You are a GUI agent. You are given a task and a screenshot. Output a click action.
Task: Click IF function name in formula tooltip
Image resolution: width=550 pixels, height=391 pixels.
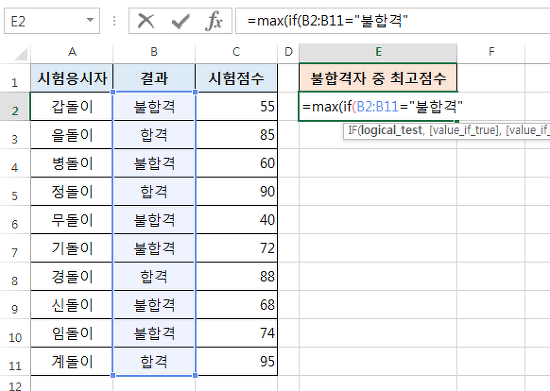coord(352,130)
